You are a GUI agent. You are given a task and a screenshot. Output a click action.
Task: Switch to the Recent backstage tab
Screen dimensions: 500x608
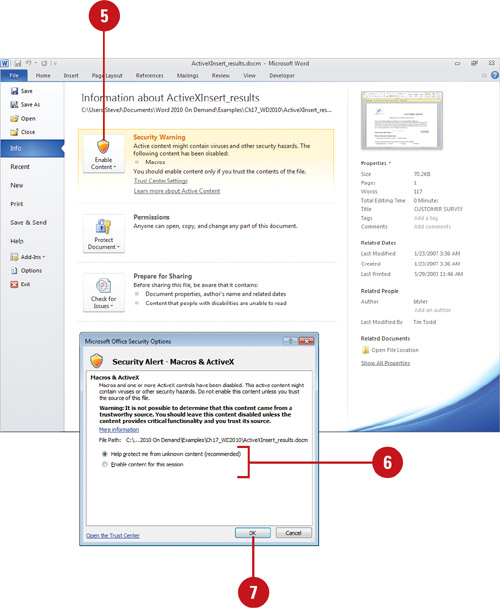20,167
